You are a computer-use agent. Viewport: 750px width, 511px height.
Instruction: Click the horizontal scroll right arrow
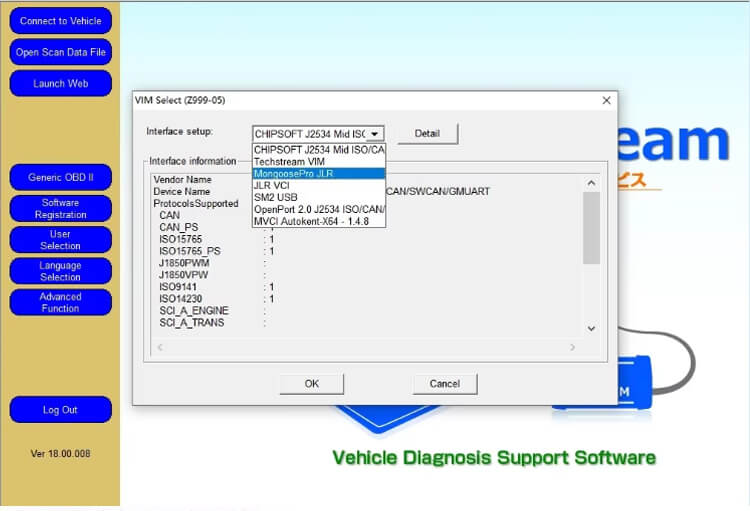573,347
